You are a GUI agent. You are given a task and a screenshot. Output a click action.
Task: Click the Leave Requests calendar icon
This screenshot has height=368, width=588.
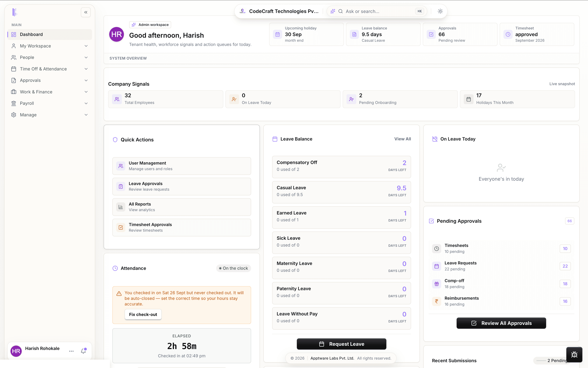pyautogui.click(x=437, y=266)
